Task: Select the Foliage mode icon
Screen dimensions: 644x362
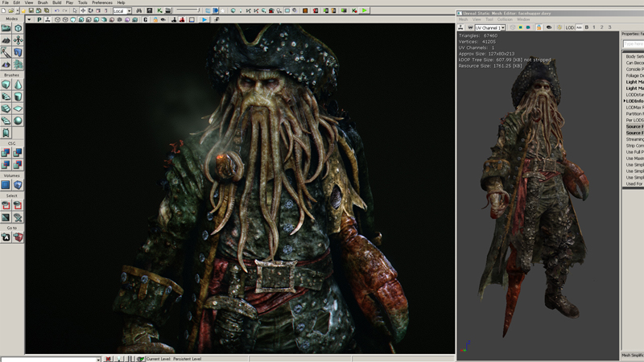Action: pyautogui.click(x=18, y=64)
